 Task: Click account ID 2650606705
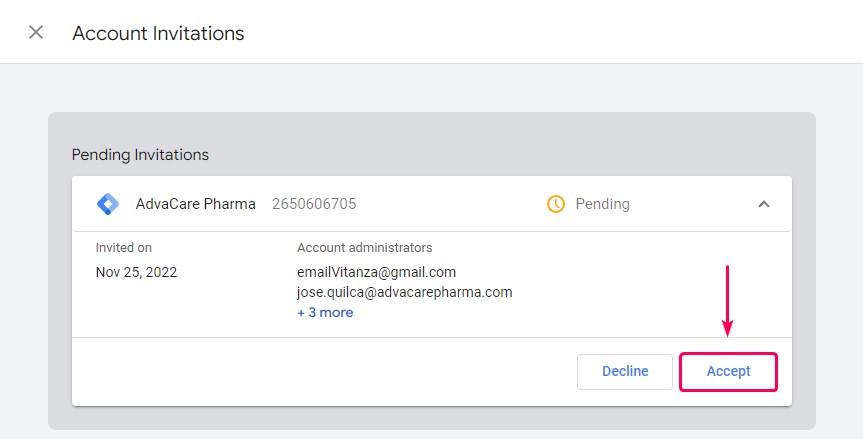pos(314,204)
